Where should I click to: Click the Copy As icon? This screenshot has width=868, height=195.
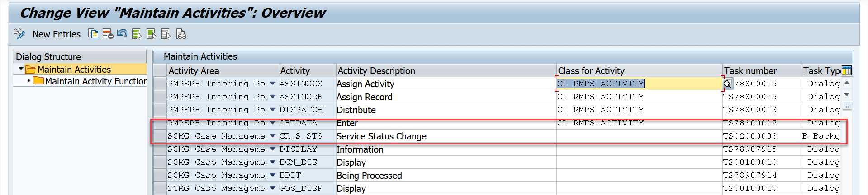point(93,34)
